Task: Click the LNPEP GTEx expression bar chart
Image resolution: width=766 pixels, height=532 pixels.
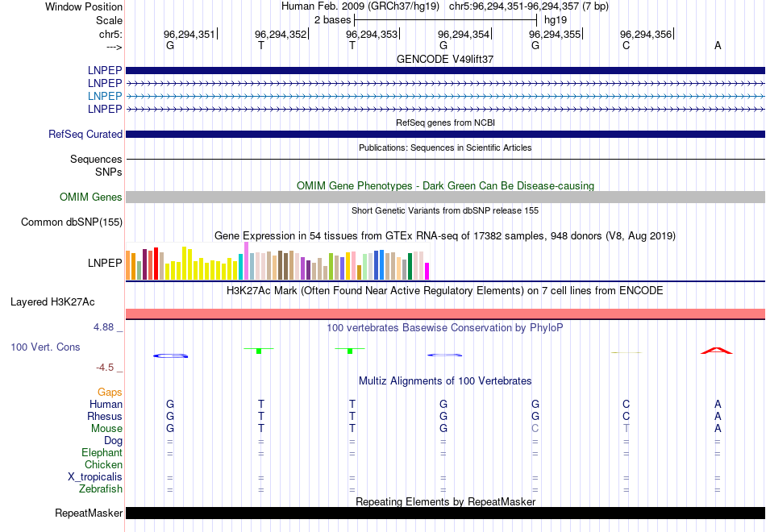Action: coord(277,261)
